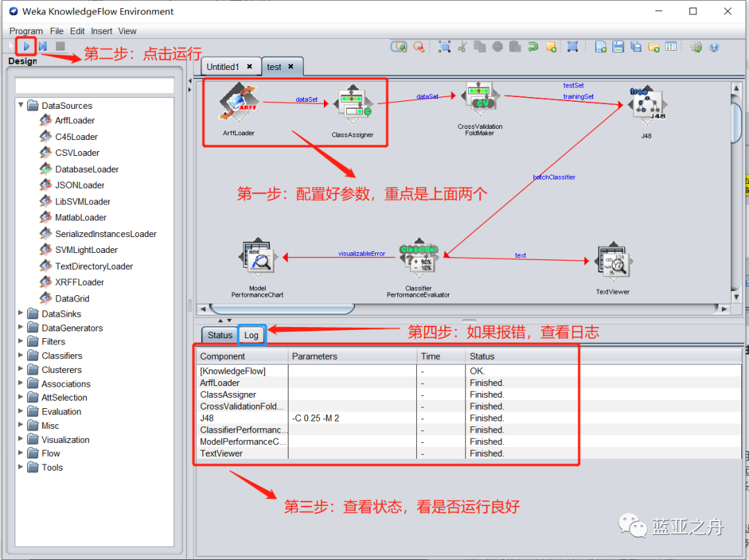Click the add note icon
Viewport: 749px width, 560px height.
(551, 47)
